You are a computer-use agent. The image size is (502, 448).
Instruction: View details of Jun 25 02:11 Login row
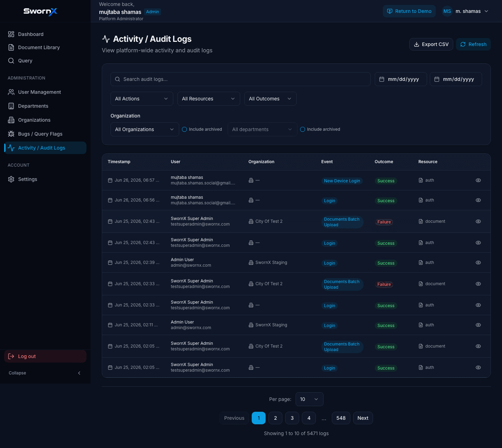coord(478,325)
